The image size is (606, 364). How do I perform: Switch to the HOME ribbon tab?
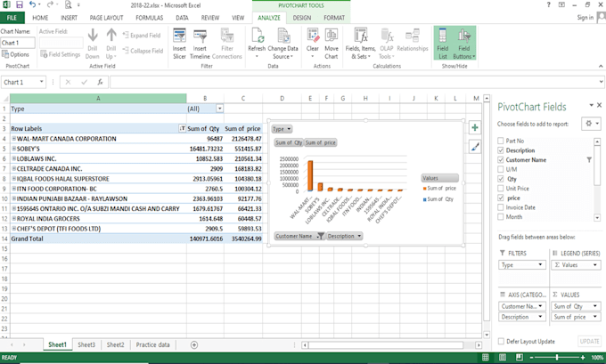pos(40,18)
